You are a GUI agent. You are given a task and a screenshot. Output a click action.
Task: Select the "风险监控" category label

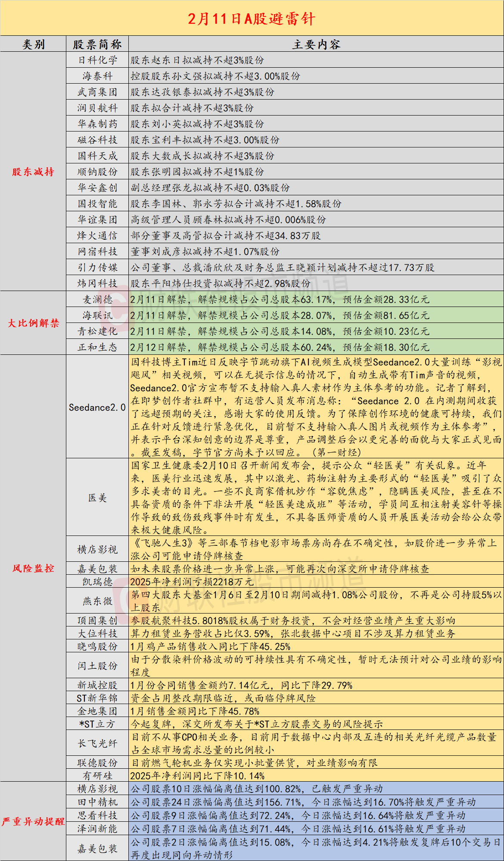click(x=33, y=568)
